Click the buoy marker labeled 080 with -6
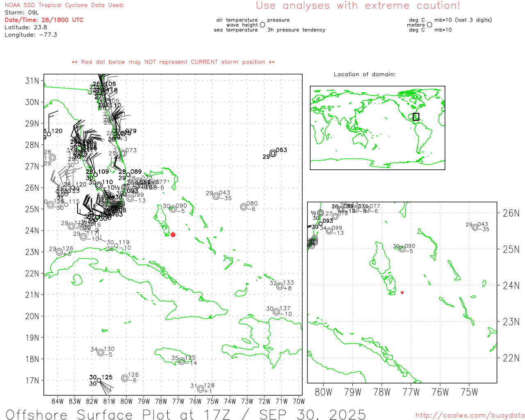 (244, 207)
